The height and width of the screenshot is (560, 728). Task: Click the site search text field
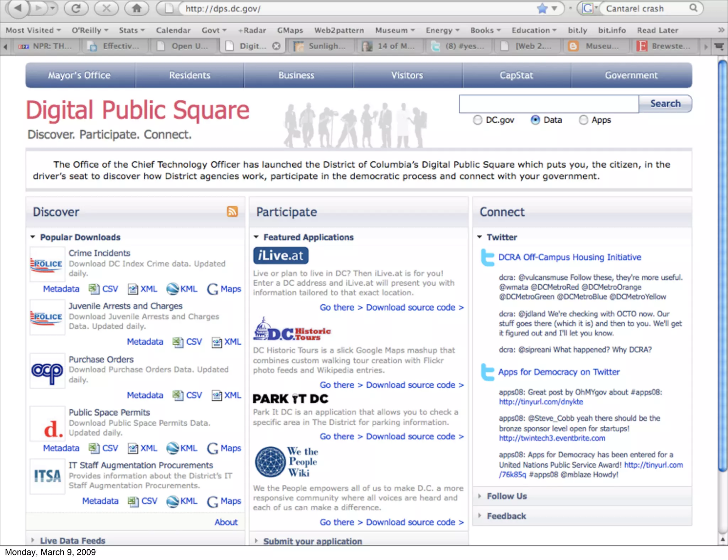549,104
